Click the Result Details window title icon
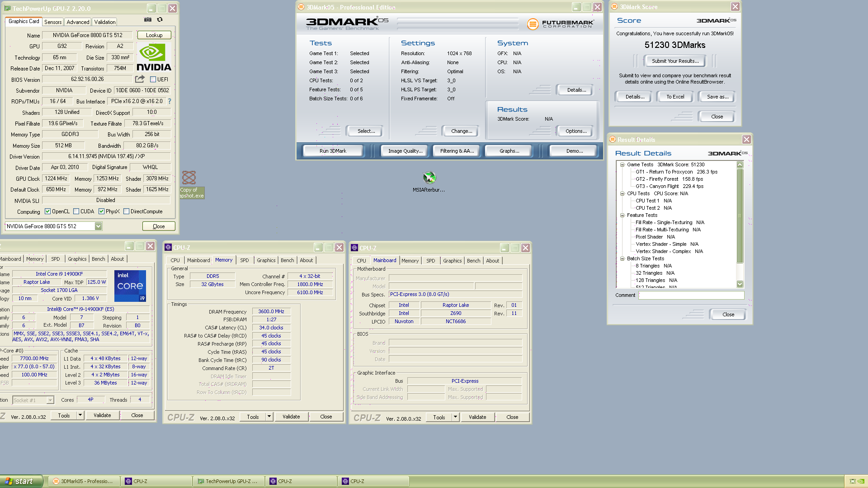868x488 pixels. (x=613, y=139)
